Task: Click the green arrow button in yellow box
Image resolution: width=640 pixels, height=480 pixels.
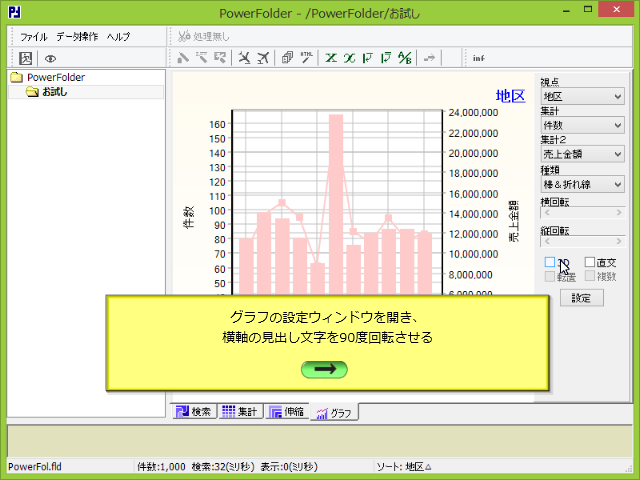Action: [324, 369]
